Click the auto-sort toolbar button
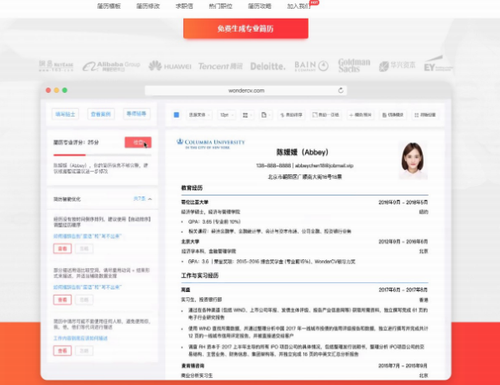The image size is (500, 385). coord(291,115)
